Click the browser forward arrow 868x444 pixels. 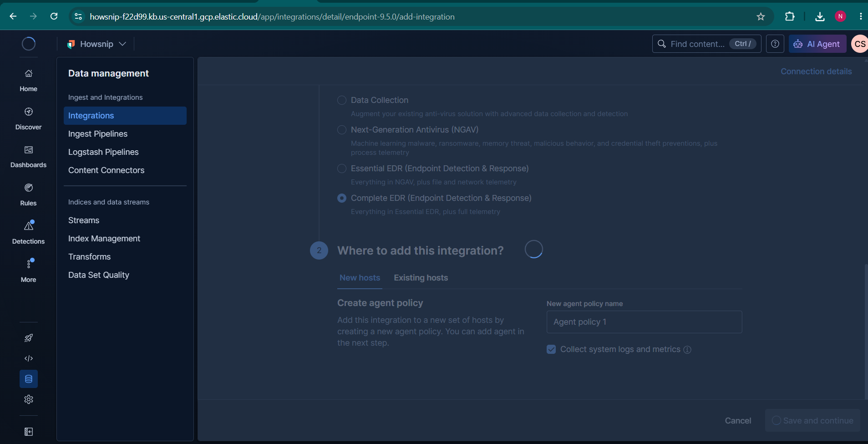point(33,16)
